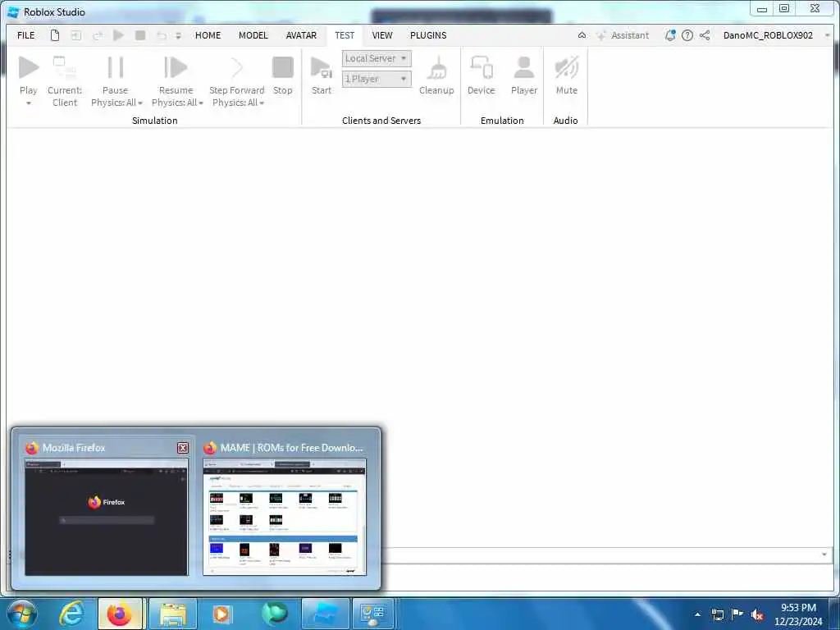Screen dimensions: 840x630
Task: Open the network tray icon
Action: click(717, 615)
